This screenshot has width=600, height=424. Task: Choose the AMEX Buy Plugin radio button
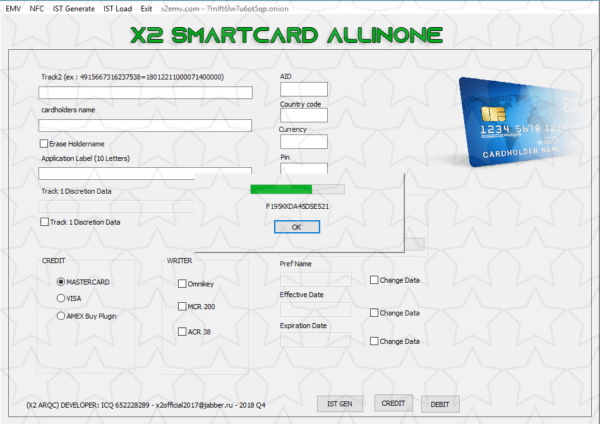click(60, 316)
